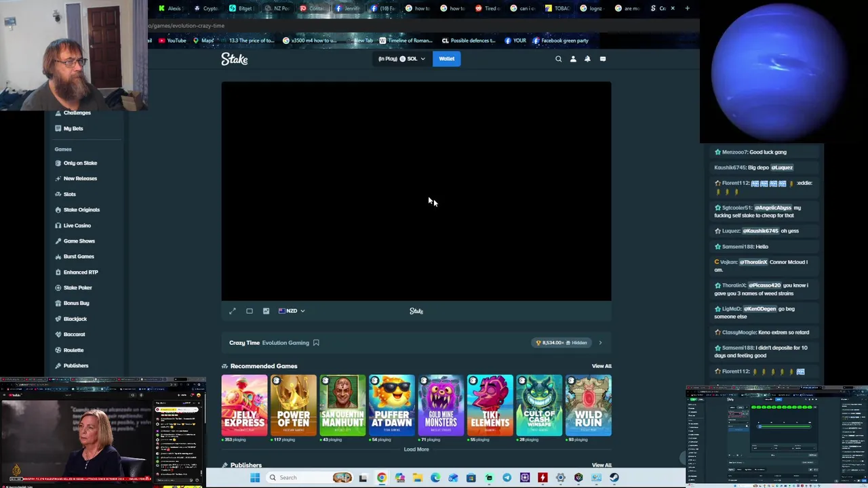Click @Luquez mention in chat
Image resolution: width=868 pixels, height=488 pixels.
[782, 167]
